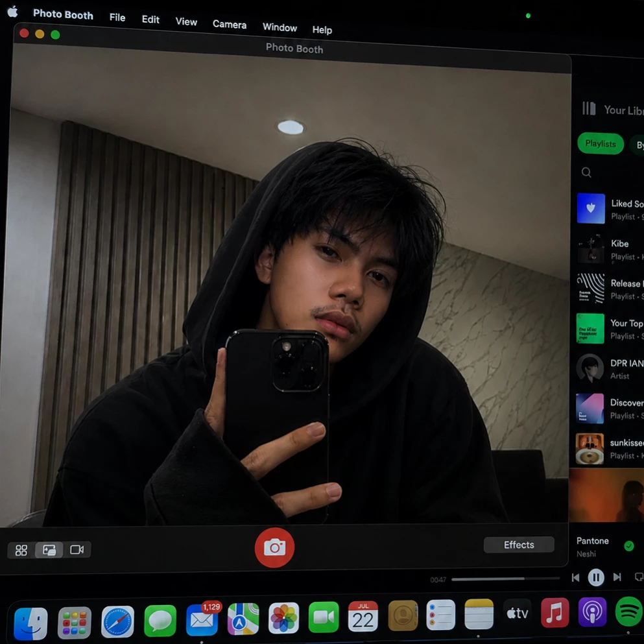Open the Your Top Songs playlist
This screenshot has width=644, height=644.
click(610, 329)
